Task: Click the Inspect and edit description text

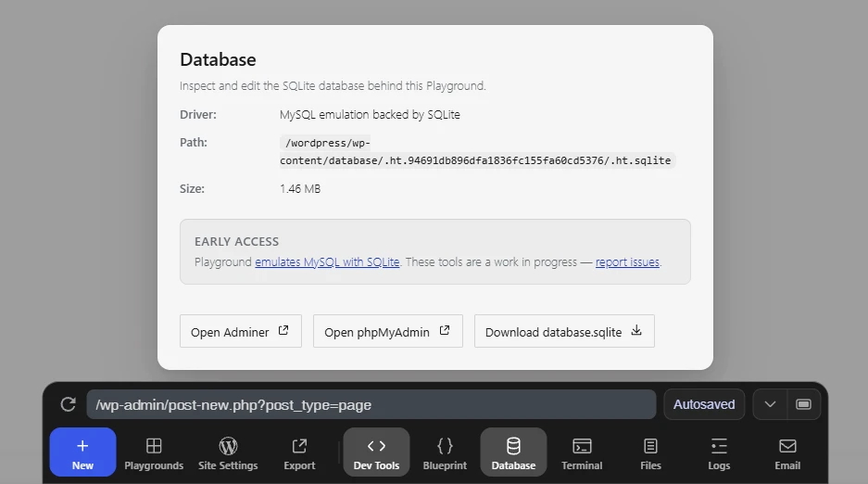Action: [333, 86]
